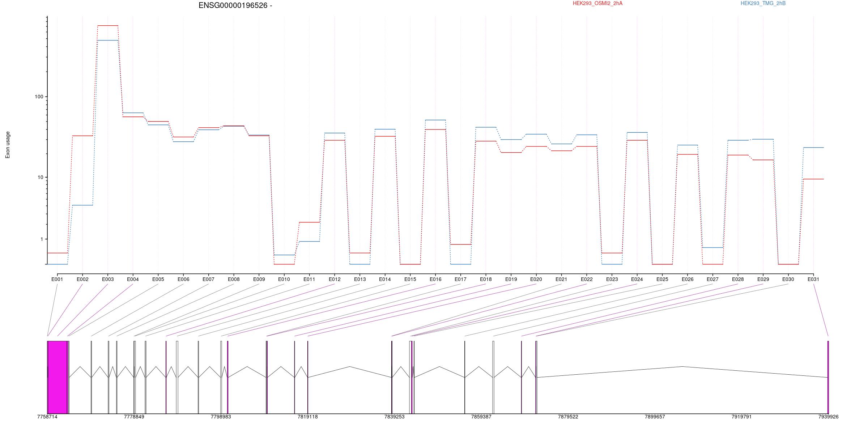868x434 pixels.
Task: Select exon label E019
Action: (x=511, y=279)
